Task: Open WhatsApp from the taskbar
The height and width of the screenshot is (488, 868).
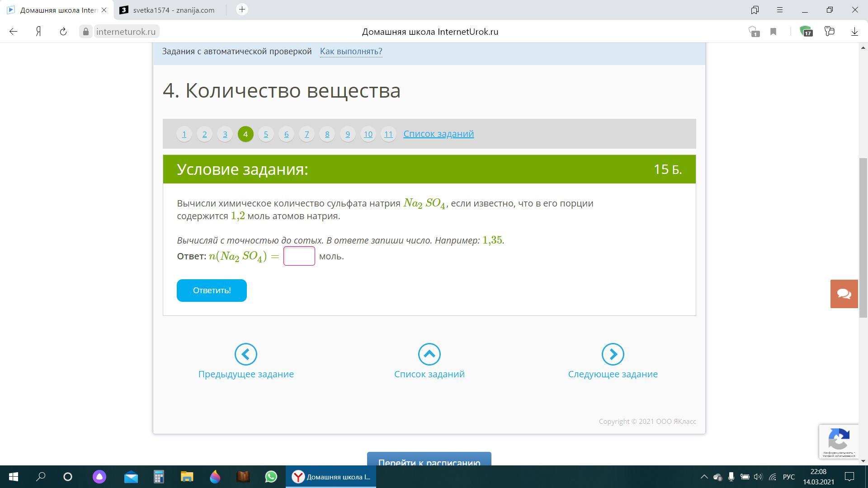Action: click(x=271, y=477)
